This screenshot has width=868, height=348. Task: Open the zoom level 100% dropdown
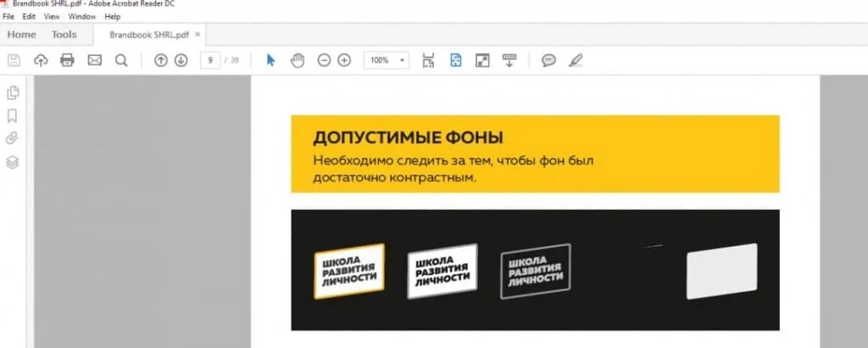point(387,60)
